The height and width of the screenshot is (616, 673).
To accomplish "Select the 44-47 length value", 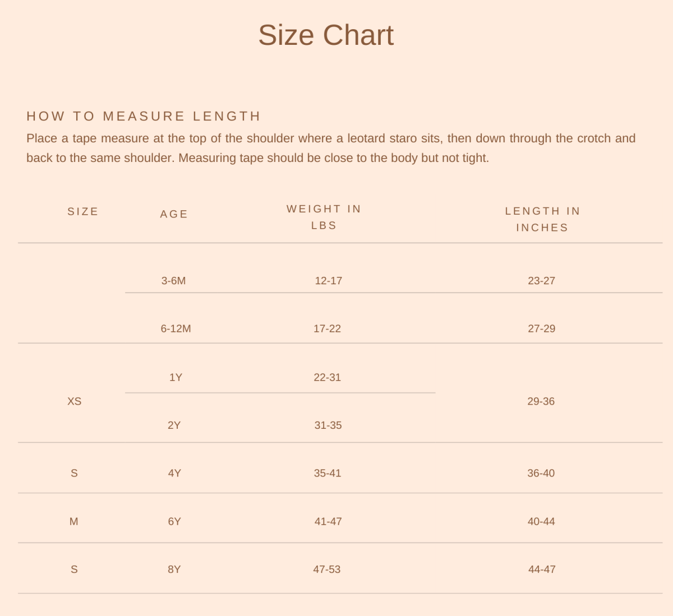I will pyautogui.click(x=542, y=569).
